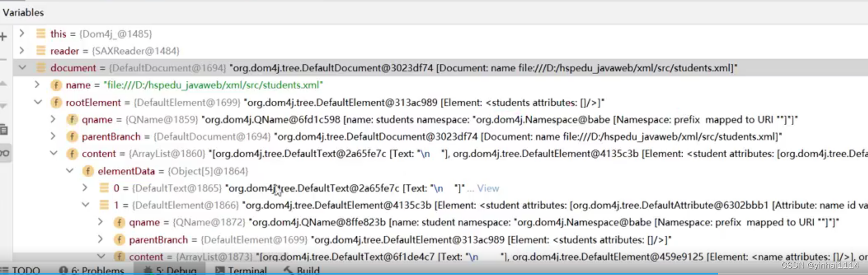Click the move watch up arrow
The image size is (868, 275).
[x=3, y=83]
